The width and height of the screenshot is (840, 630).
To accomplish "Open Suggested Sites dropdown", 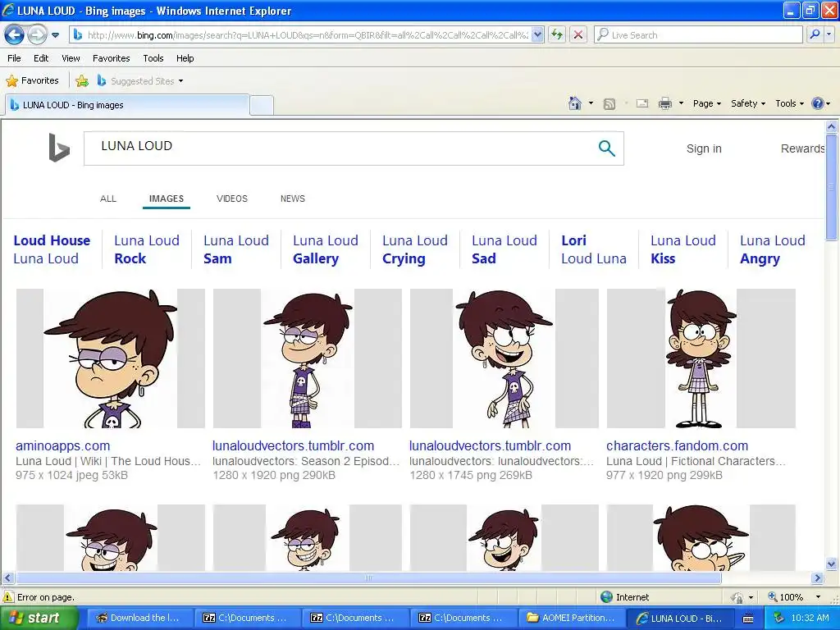I will (139, 81).
